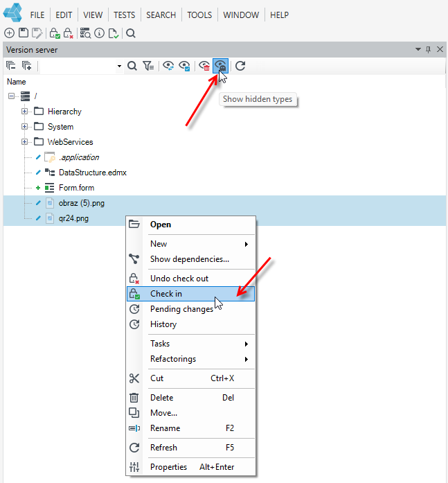Expand all tree nodes in Version server
The image size is (448, 483).
pos(27,66)
